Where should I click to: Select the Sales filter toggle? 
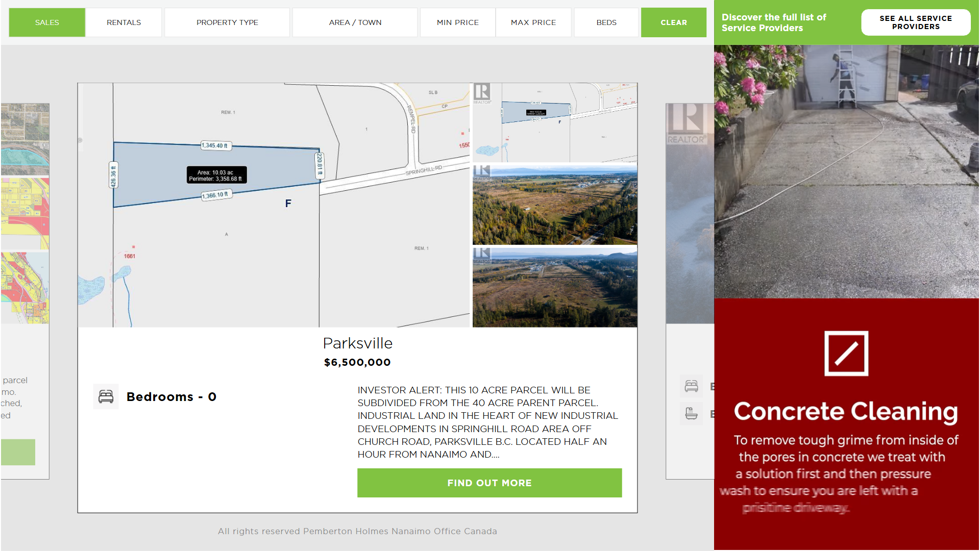(47, 22)
